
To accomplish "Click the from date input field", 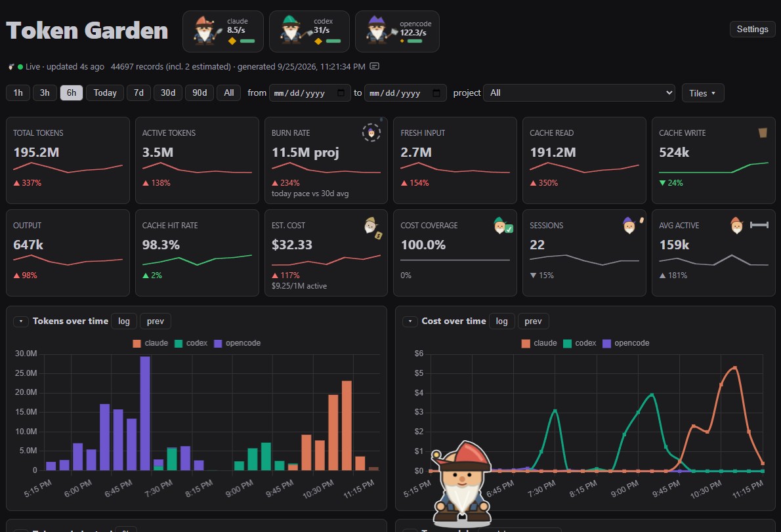I will (310, 93).
